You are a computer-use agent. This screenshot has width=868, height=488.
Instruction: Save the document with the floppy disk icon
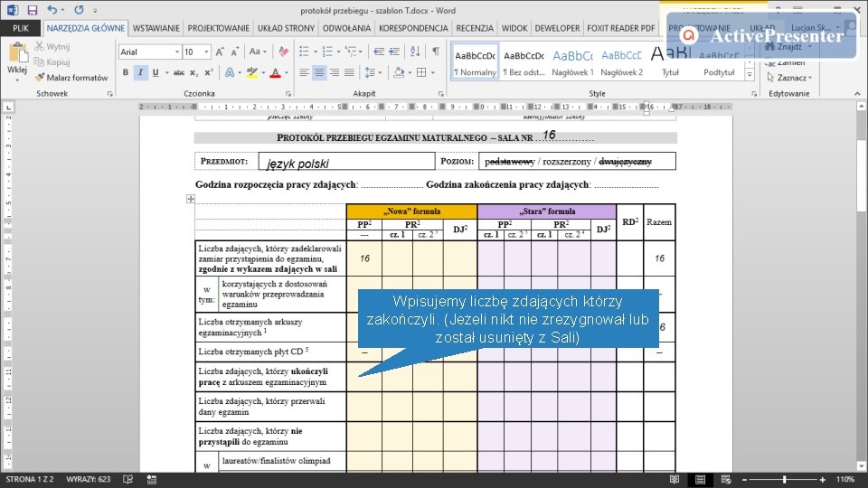tap(33, 10)
